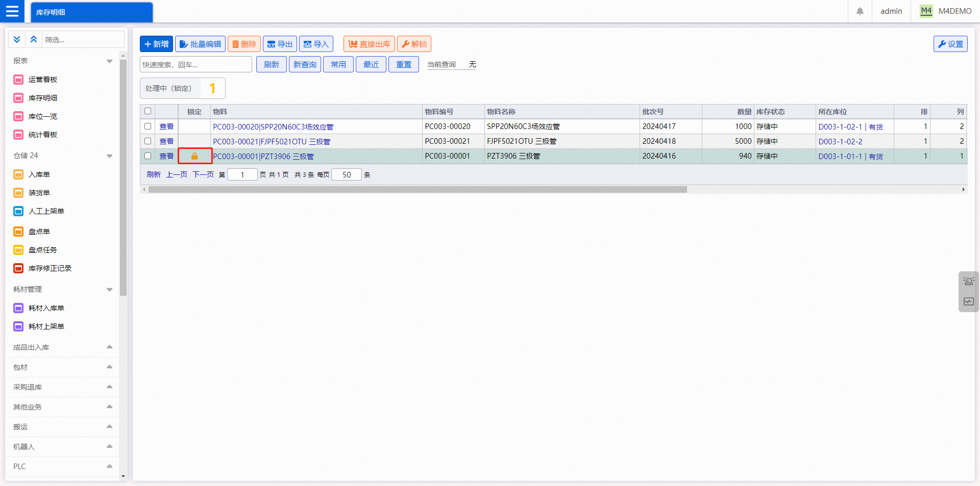Image resolution: width=980 pixels, height=486 pixels.
Task: Click 上一页 previous page link
Action: pyautogui.click(x=177, y=174)
